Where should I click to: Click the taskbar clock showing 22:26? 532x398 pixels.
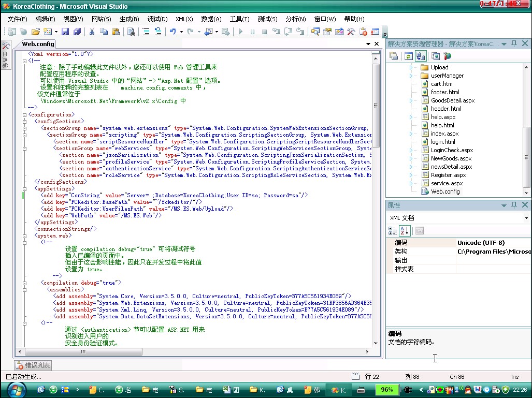[520, 390]
